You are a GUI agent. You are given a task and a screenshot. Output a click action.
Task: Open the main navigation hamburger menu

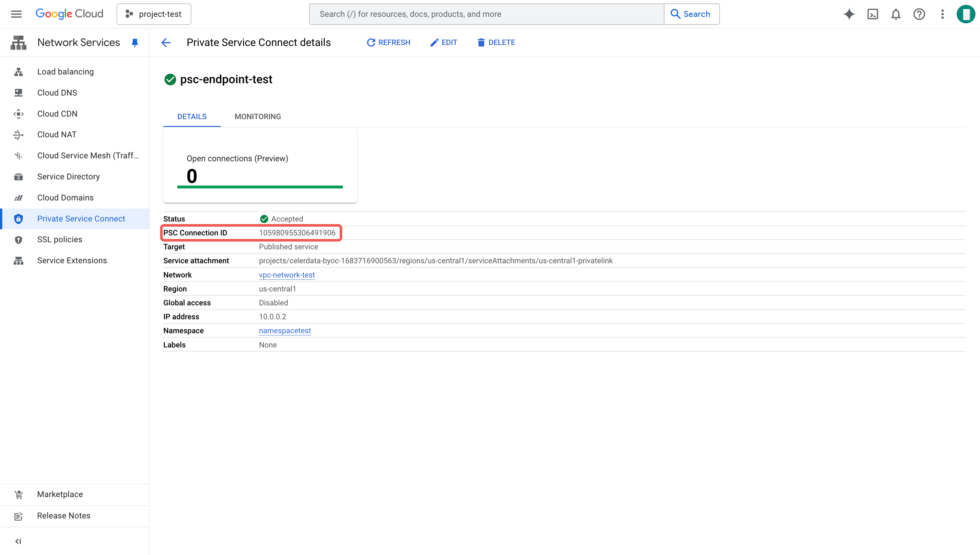click(x=16, y=14)
